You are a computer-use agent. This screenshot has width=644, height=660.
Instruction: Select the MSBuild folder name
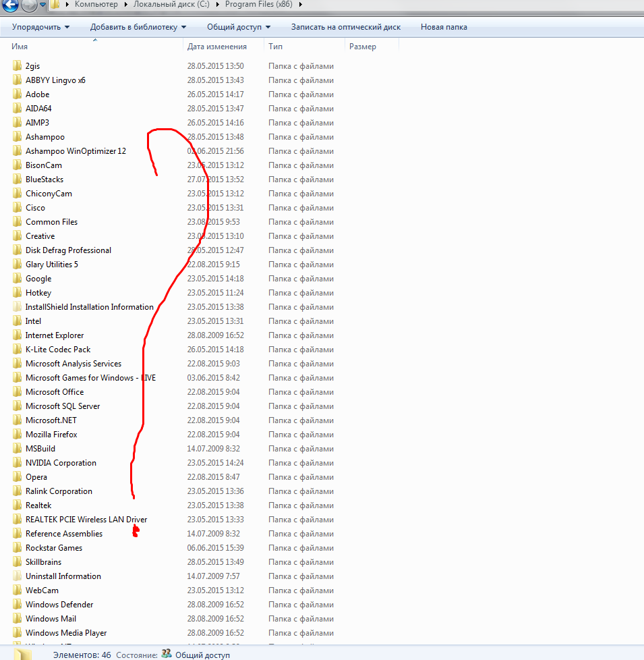tap(40, 449)
